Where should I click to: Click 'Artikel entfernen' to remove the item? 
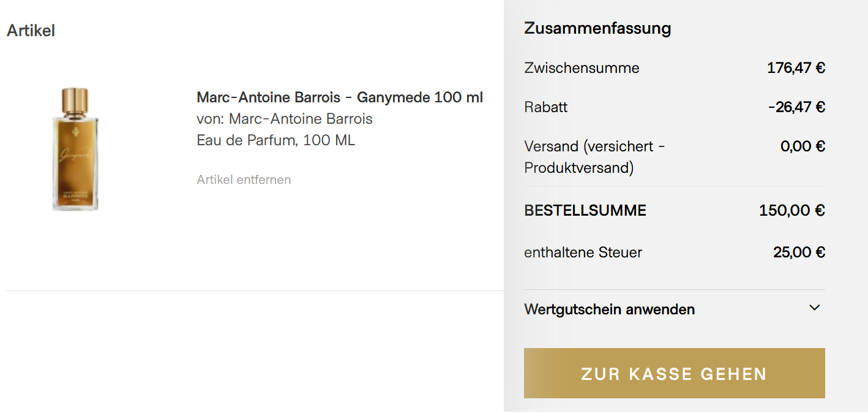[244, 180]
